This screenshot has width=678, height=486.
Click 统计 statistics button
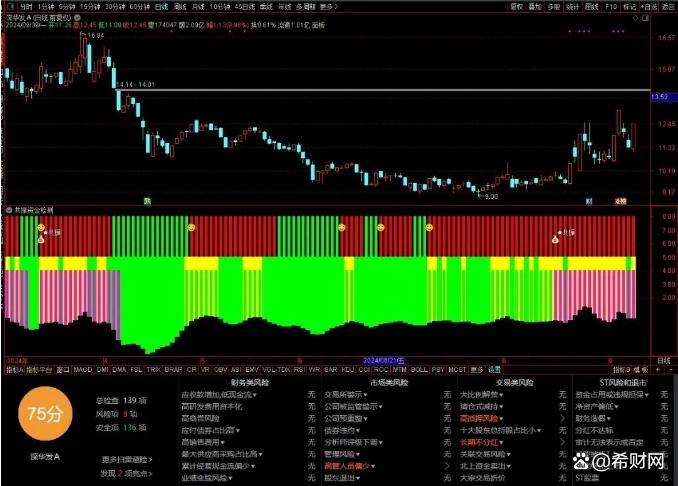[572, 7]
